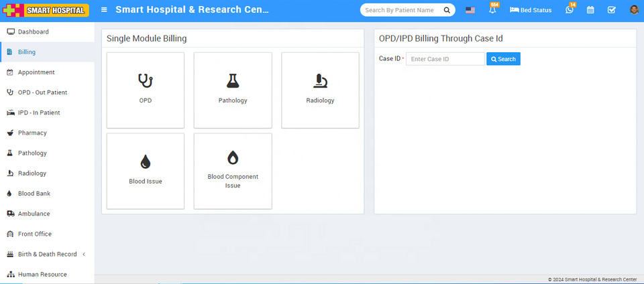Image resolution: width=644 pixels, height=284 pixels.
Task: Open WhatsApp messages icon in header
Action: point(570,10)
